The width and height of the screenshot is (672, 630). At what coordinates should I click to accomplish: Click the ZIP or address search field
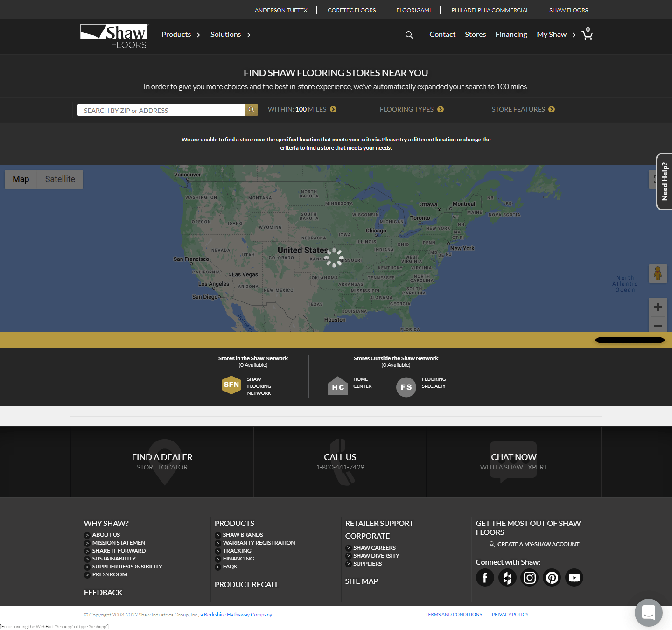point(161,110)
